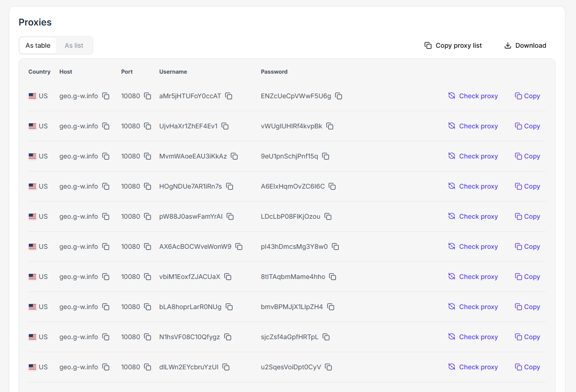Check proxy for vbiM1EoxfZJACUaX row
576x392 pixels.
(x=473, y=277)
